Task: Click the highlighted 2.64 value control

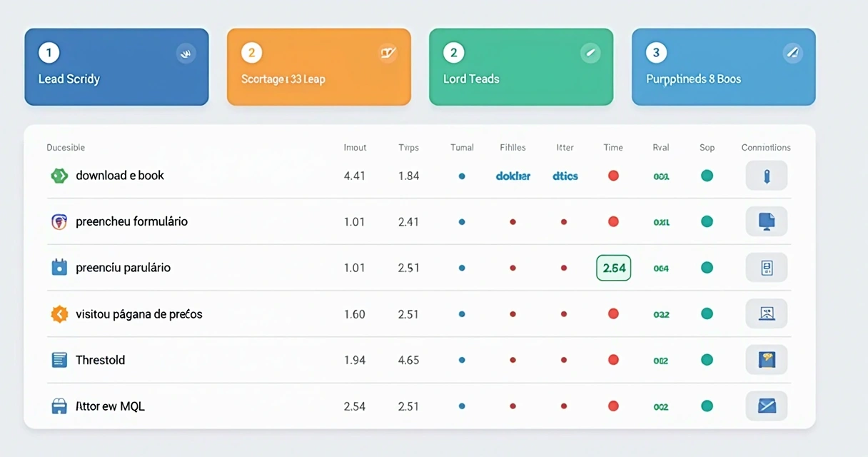Action: (613, 267)
